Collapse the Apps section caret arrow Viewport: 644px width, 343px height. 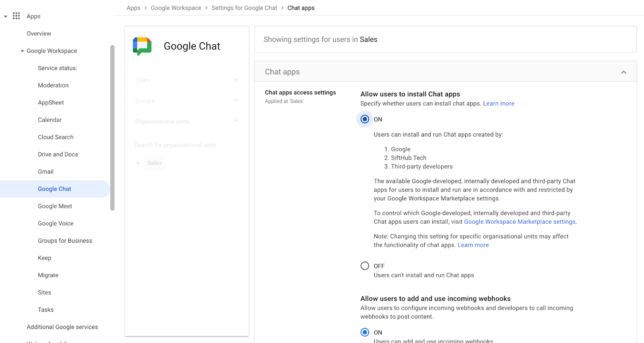click(6, 17)
